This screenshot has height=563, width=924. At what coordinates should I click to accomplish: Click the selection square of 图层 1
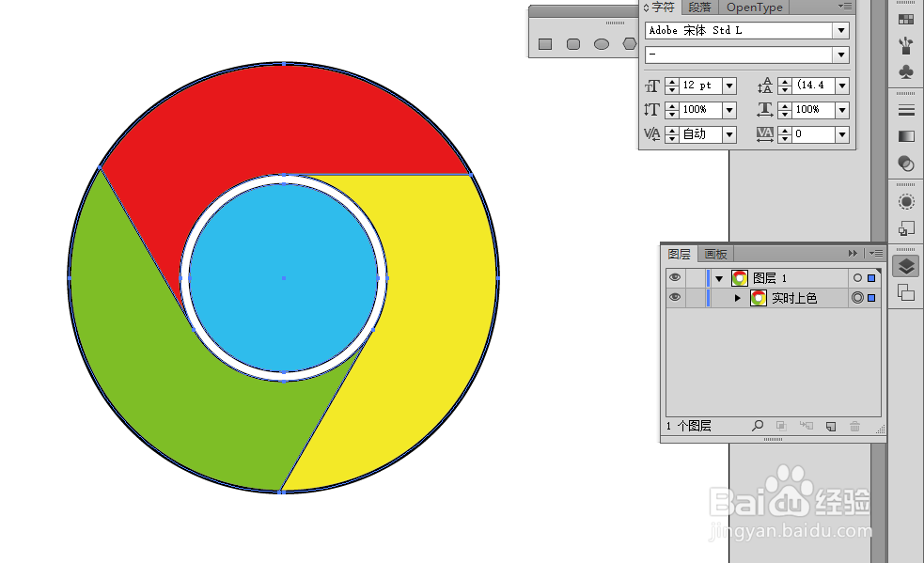871,277
